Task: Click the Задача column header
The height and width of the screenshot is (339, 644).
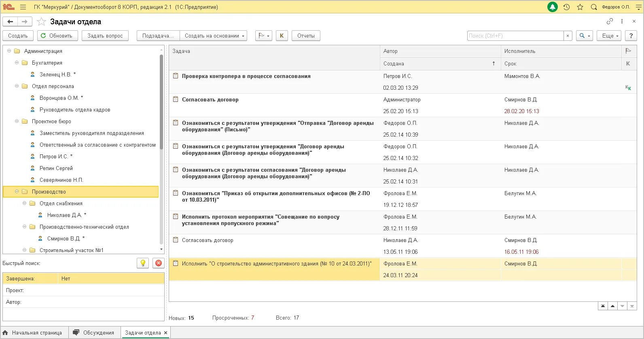Action: [274, 57]
